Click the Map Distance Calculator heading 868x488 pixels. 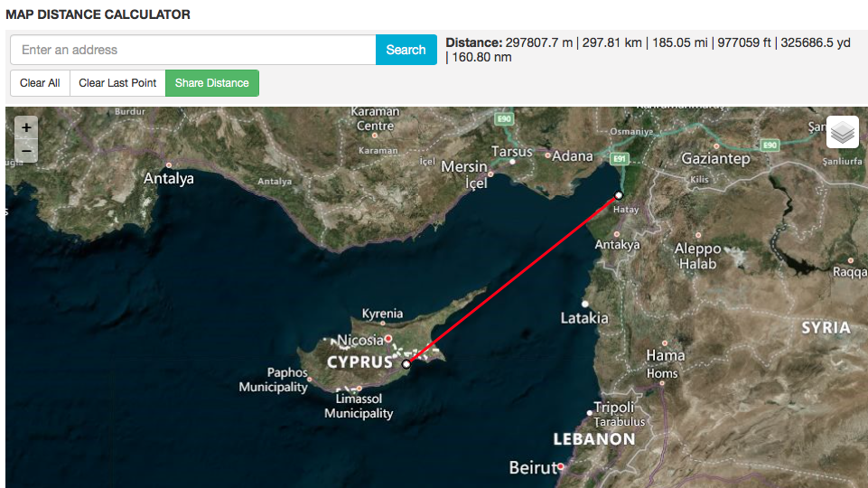click(98, 14)
